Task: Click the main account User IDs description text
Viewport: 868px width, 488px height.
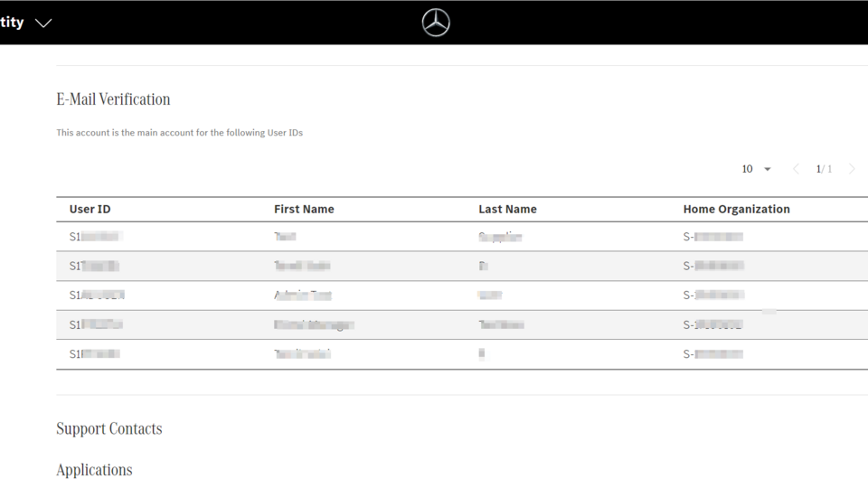Action: tap(179, 133)
